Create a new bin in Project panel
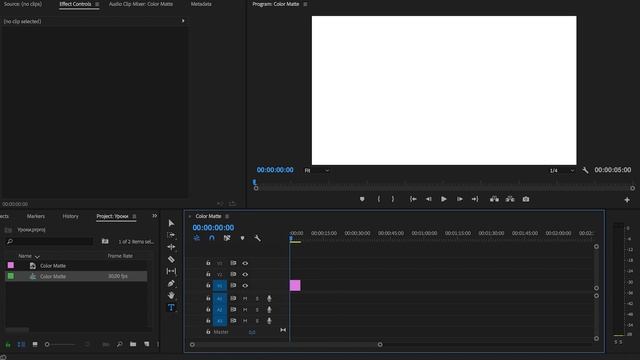This screenshot has width=640, height=360. pos(133,344)
